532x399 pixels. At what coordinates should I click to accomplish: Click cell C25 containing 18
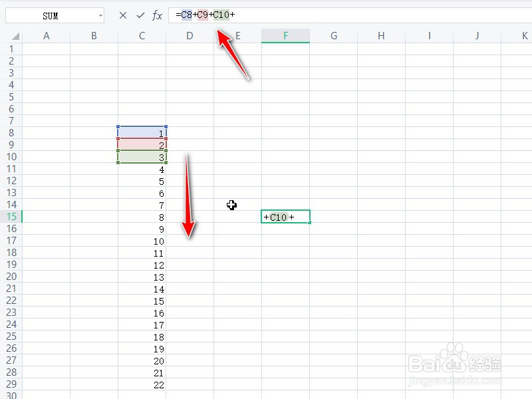click(142, 336)
